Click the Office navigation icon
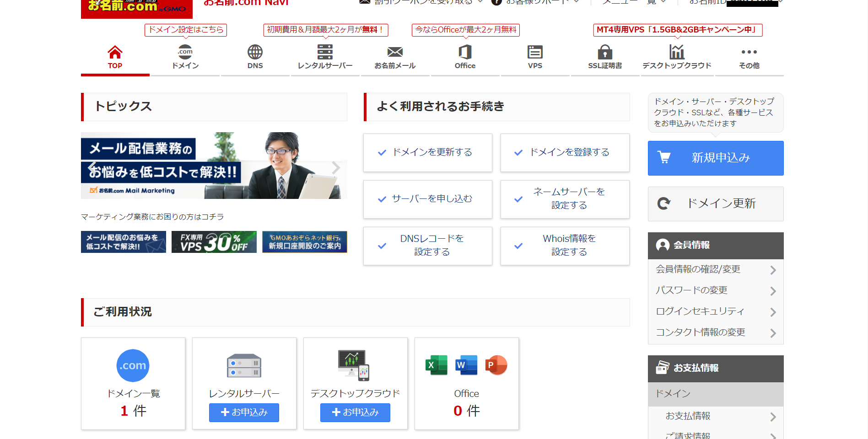Screen dimensions: 868x439 tap(465, 52)
